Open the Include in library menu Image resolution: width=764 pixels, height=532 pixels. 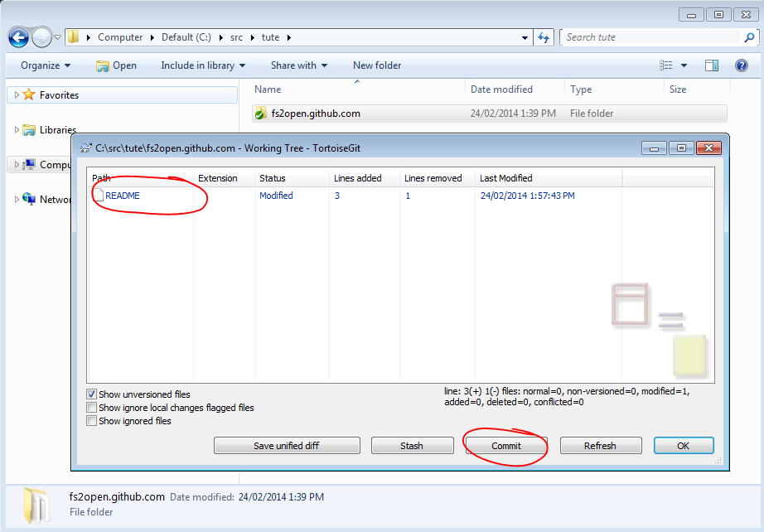(203, 65)
